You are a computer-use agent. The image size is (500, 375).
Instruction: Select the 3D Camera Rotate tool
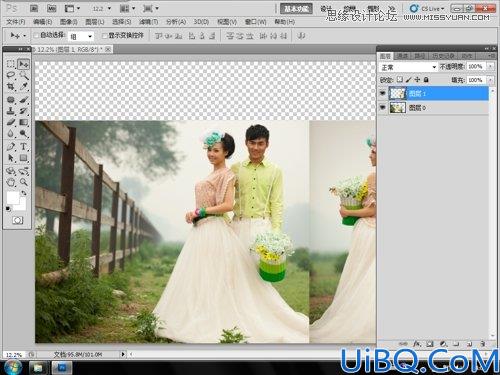tap(23, 171)
